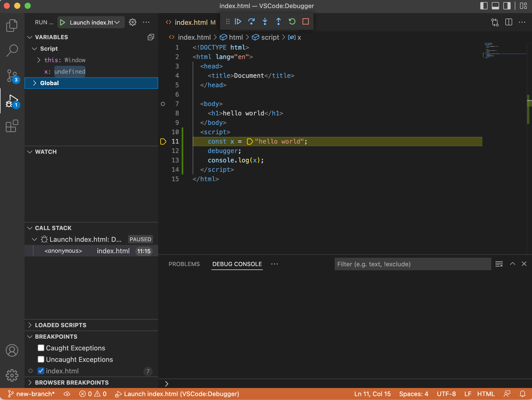Open the Search view in activity bar
The height and width of the screenshot is (400, 532).
coord(12,50)
